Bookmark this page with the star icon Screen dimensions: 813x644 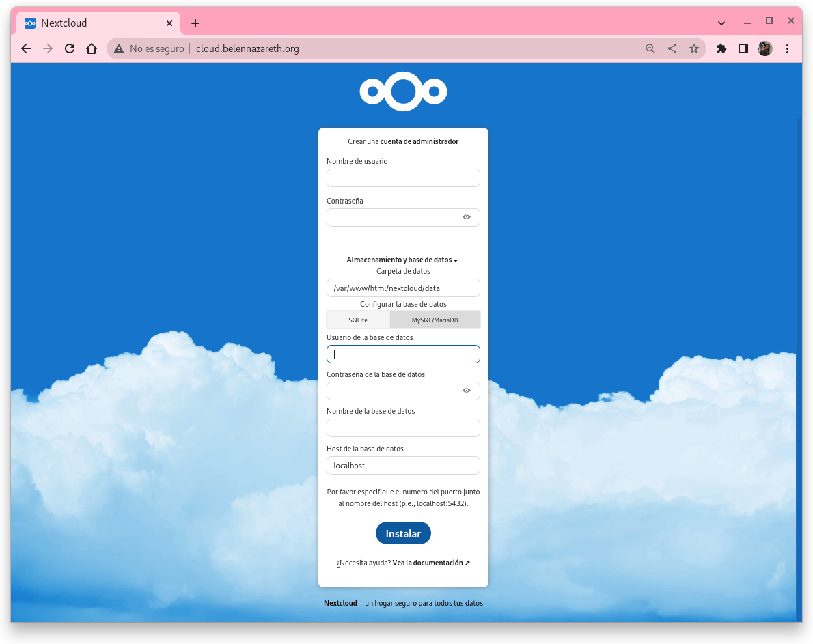[x=694, y=48]
